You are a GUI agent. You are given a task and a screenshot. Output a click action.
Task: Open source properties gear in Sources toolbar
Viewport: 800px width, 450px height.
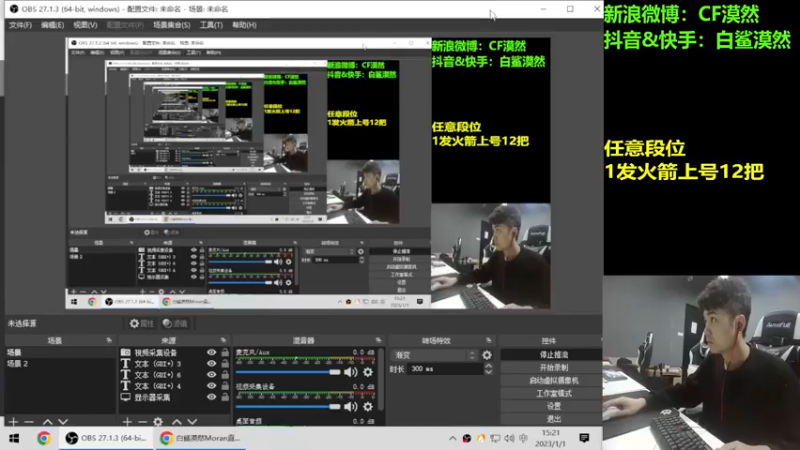pyautogui.click(x=158, y=421)
